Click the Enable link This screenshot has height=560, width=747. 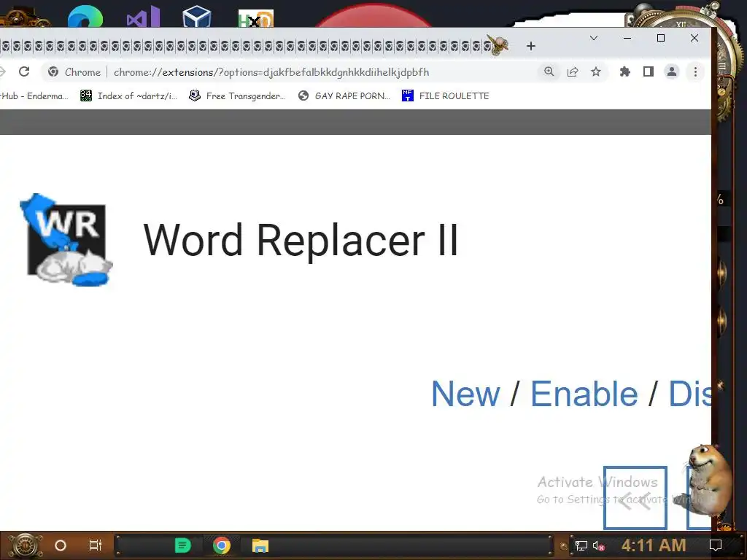(x=584, y=394)
